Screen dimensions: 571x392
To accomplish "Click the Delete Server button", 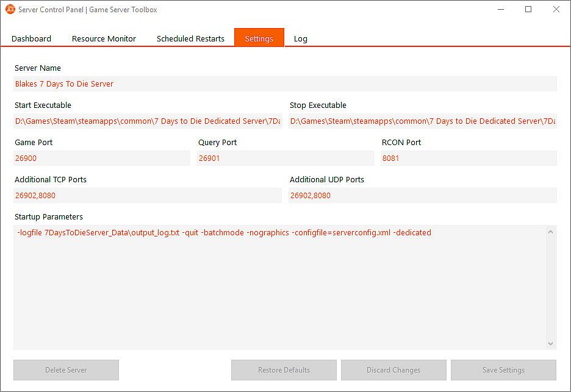I will point(66,370).
